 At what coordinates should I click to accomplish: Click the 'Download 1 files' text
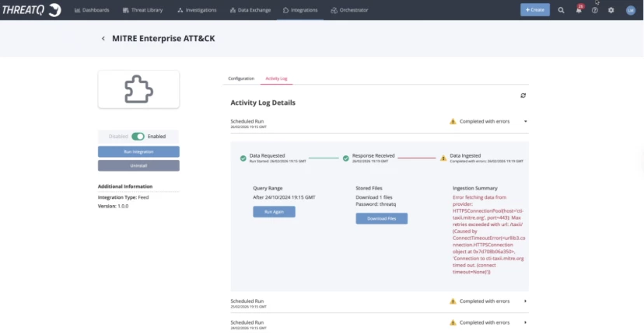coord(374,197)
